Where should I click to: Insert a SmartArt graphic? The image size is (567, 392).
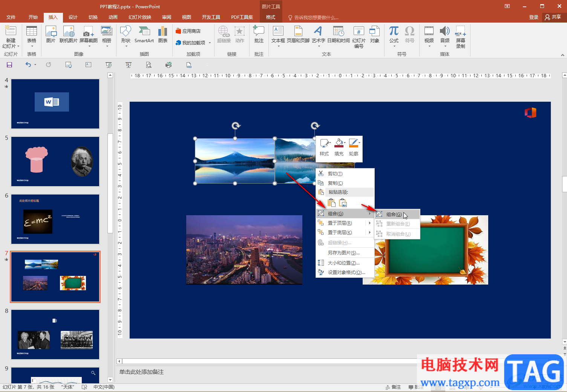pos(144,34)
